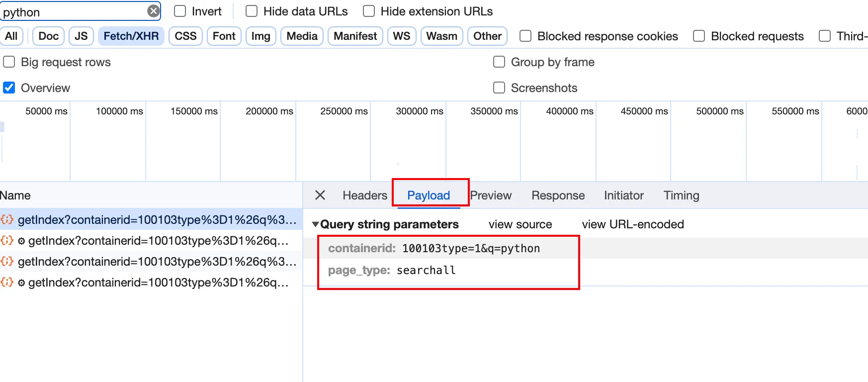
Task: Filter requests by Manifest
Action: [x=355, y=36]
